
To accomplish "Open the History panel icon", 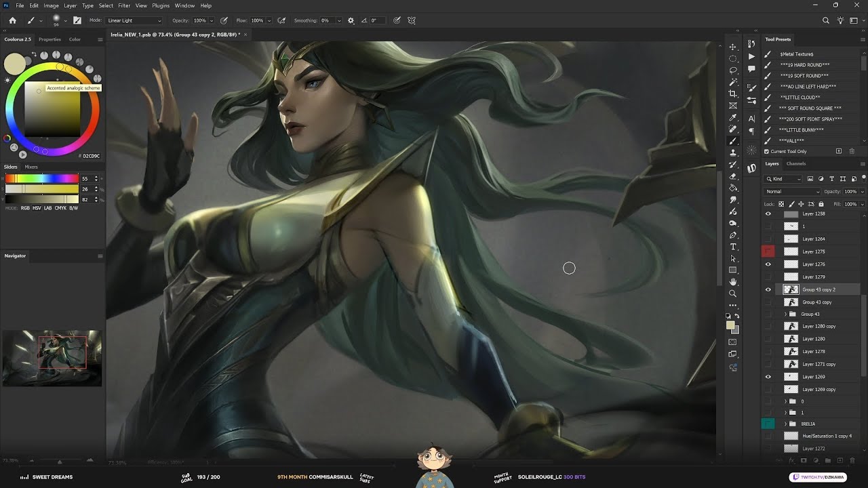I will pyautogui.click(x=751, y=45).
